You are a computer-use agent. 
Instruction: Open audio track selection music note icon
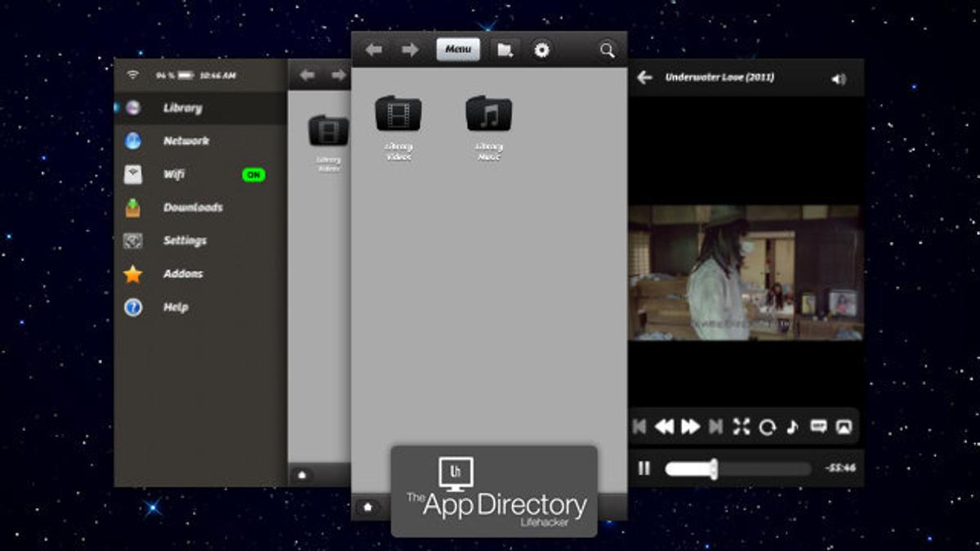792,427
